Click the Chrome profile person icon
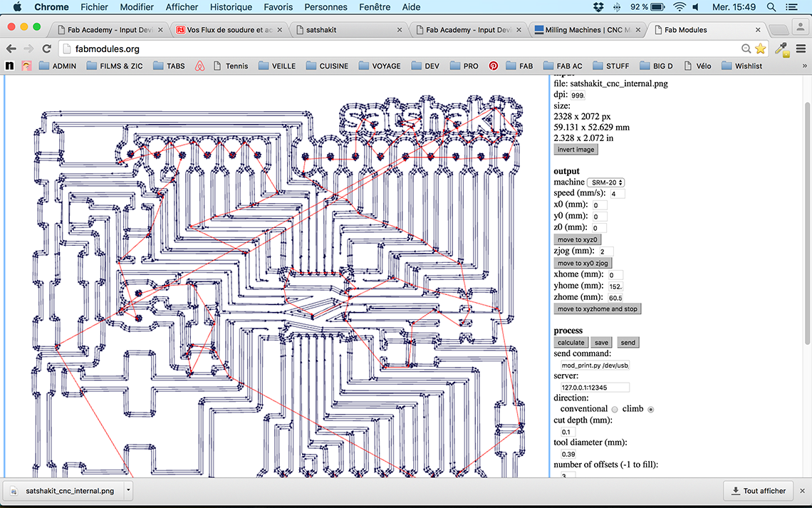812x508 pixels. click(800, 27)
